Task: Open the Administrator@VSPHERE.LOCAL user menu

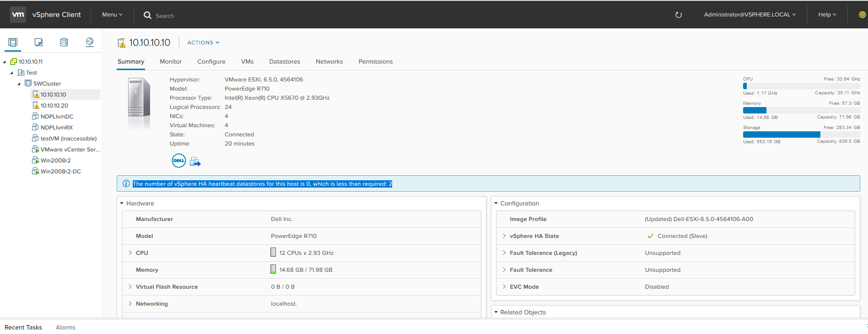Action: pyautogui.click(x=750, y=15)
